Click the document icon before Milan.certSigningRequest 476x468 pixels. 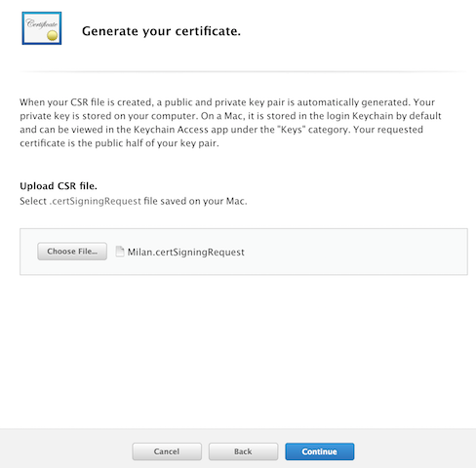coord(120,252)
